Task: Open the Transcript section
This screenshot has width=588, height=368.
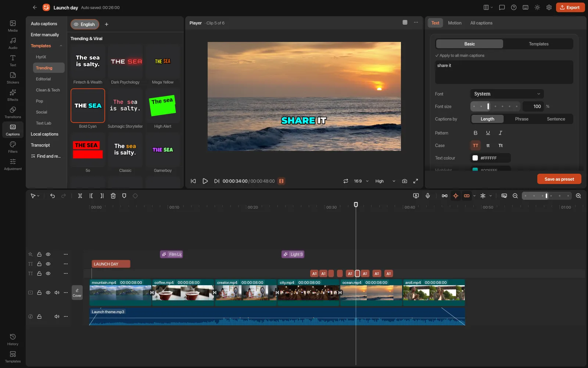Action: pyautogui.click(x=40, y=145)
